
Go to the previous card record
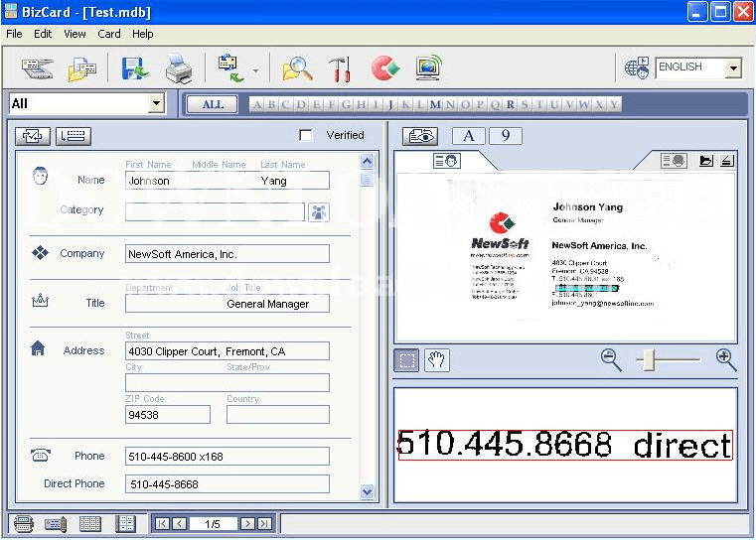tap(180, 524)
